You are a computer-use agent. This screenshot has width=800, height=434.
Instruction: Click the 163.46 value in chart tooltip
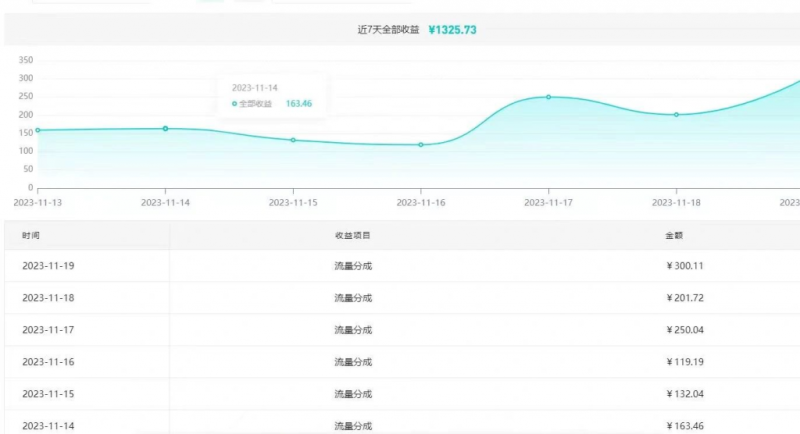point(299,104)
